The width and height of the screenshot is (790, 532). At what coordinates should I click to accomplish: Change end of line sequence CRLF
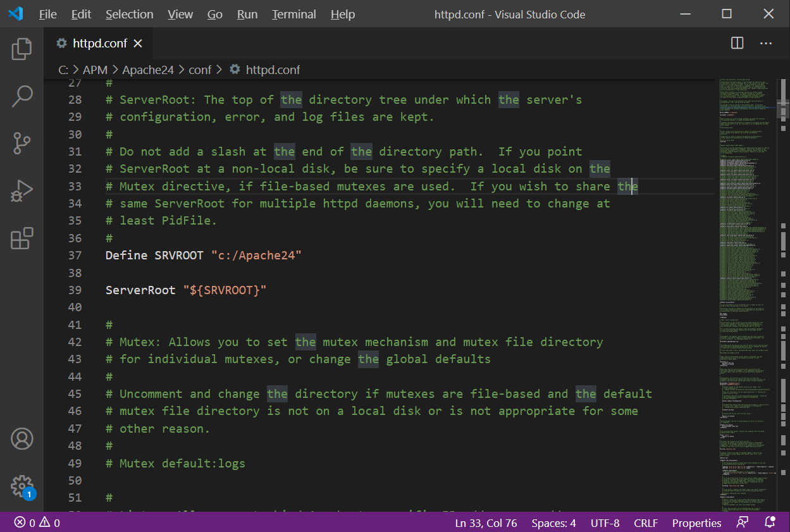pyautogui.click(x=646, y=523)
